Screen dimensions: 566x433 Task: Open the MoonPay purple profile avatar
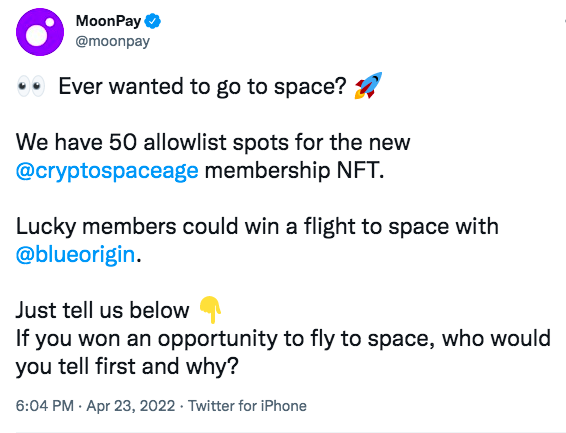(40, 32)
